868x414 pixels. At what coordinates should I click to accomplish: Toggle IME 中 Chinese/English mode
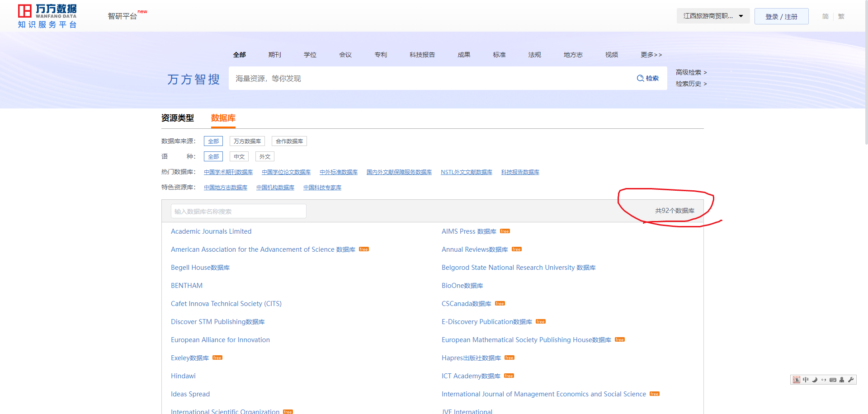point(806,380)
